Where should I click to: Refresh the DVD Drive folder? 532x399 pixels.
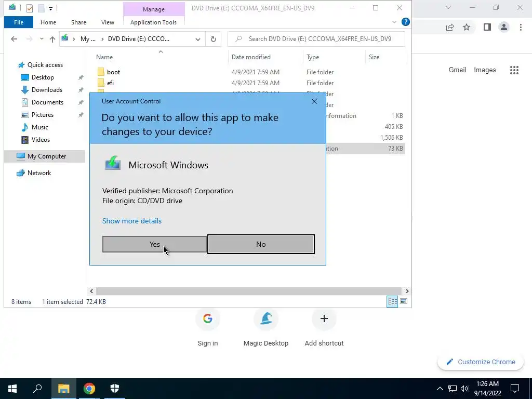pyautogui.click(x=214, y=39)
